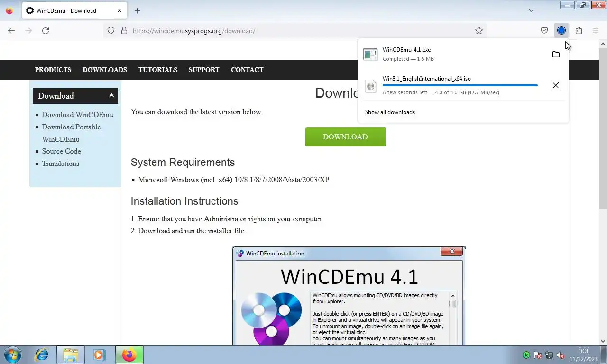Reload the current page
607x364 pixels.
coord(46,31)
